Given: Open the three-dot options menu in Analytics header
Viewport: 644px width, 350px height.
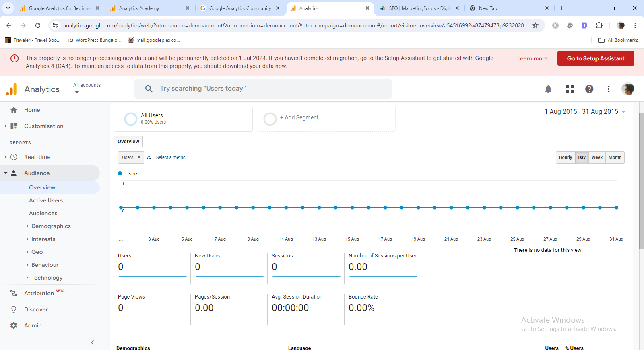Looking at the screenshot, I should [x=609, y=89].
